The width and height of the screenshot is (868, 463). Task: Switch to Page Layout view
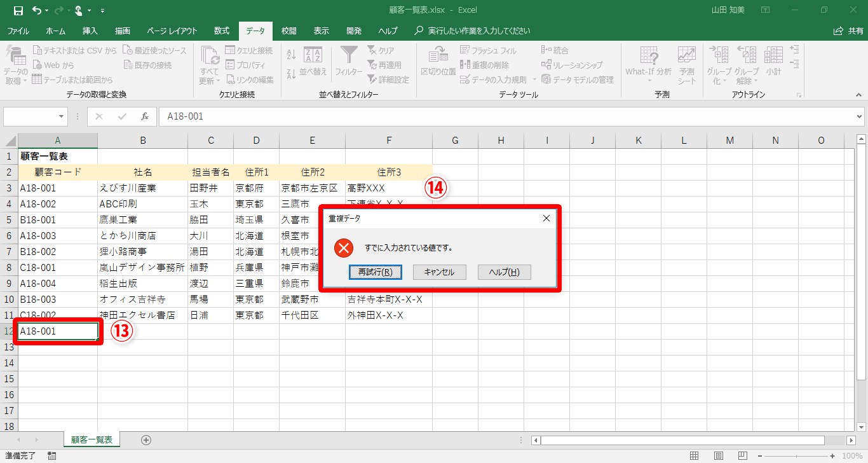[x=718, y=455]
